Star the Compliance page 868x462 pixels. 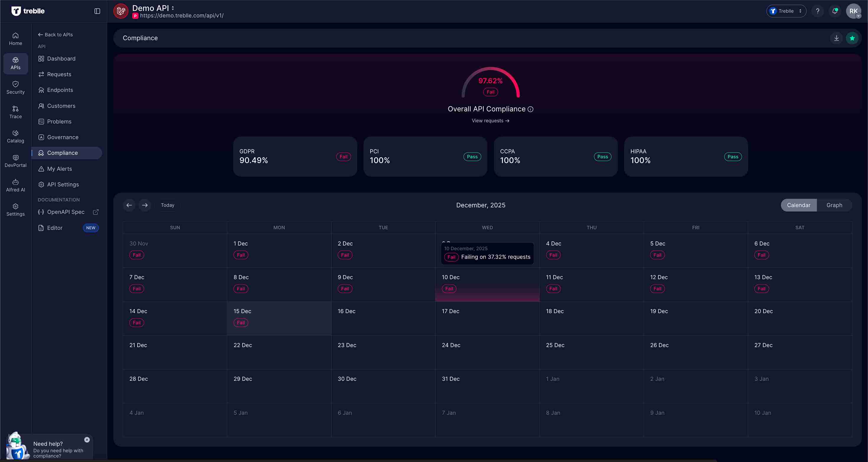[852, 38]
